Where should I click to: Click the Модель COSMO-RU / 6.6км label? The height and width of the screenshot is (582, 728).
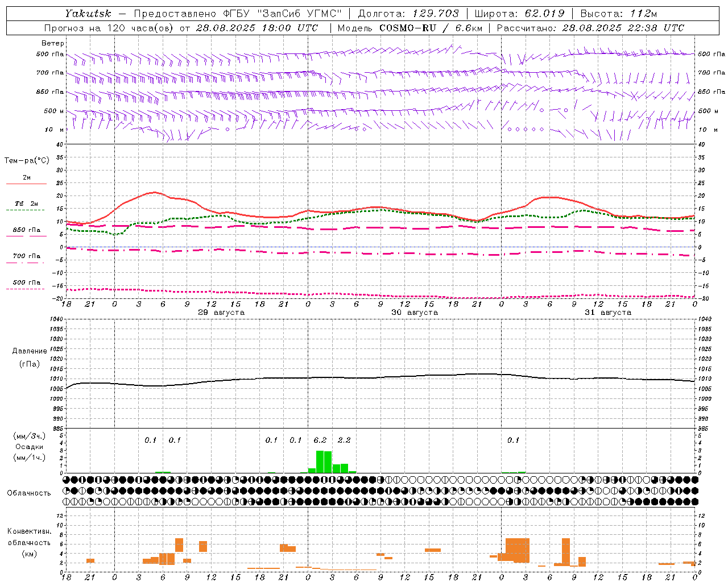click(x=410, y=28)
